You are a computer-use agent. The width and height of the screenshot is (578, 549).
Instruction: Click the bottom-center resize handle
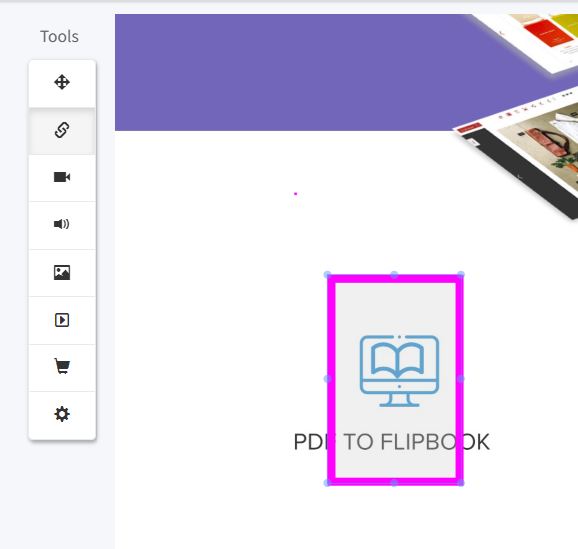[394, 483]
